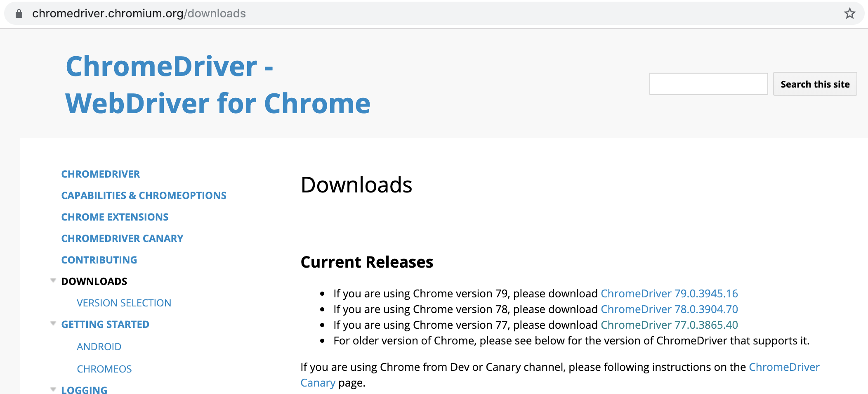This screenshot has width=868, height=394.
Task: Open ChromeDriver Canary sidebar link
Action: tap(122, 238)
